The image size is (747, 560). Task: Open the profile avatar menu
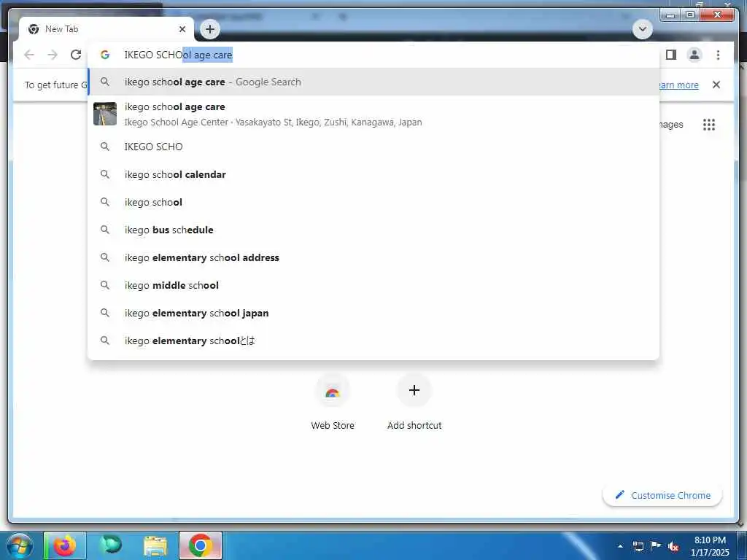(x=694, y=55)
